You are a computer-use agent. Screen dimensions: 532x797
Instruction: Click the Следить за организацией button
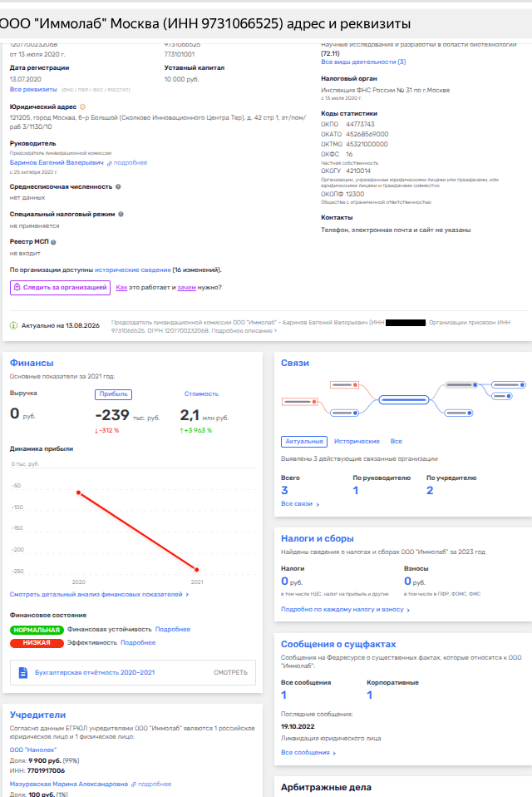pyautogui.click(x=60, y=287)
